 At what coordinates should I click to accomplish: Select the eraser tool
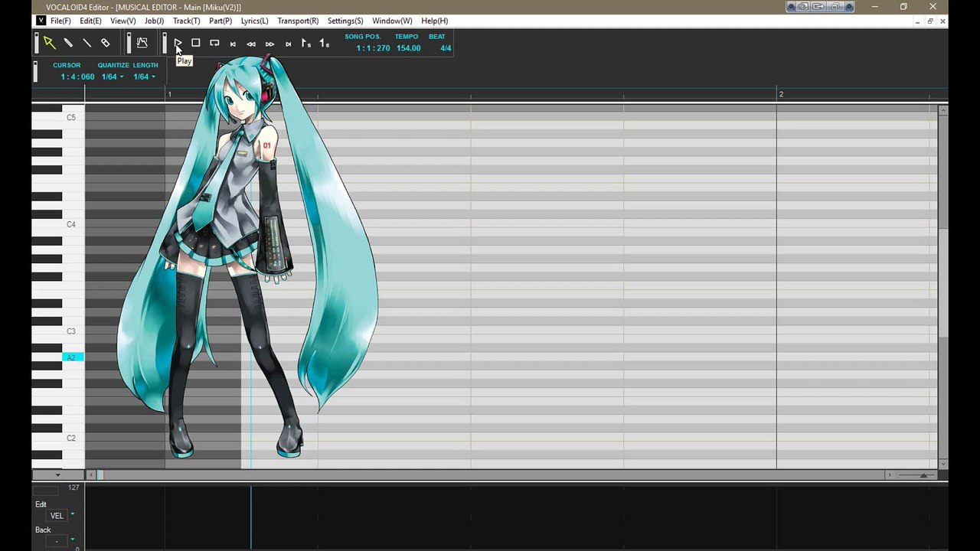pos(106,43)
